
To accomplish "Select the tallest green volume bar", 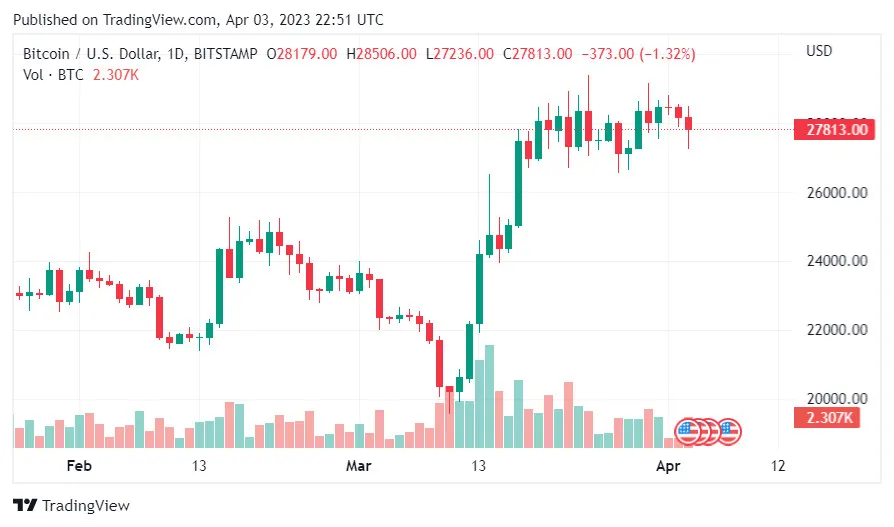I will point(489,396).
